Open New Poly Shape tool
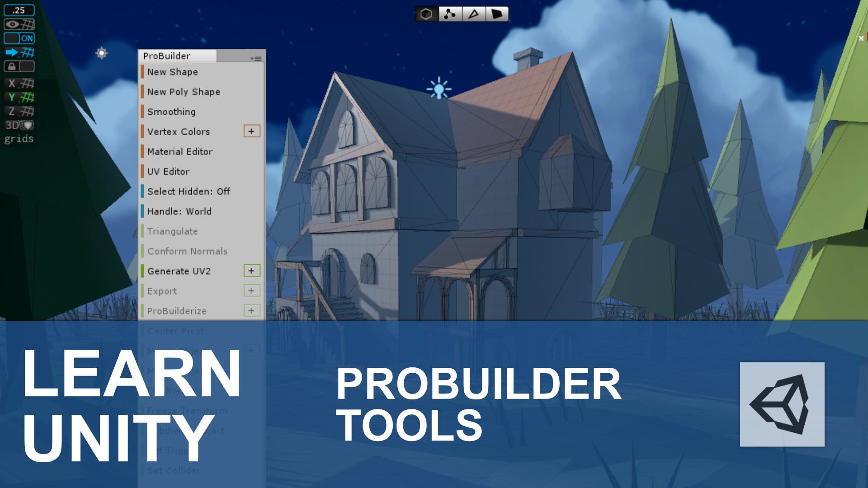Screen dimensions: 868x488 [x=184, y=91]
